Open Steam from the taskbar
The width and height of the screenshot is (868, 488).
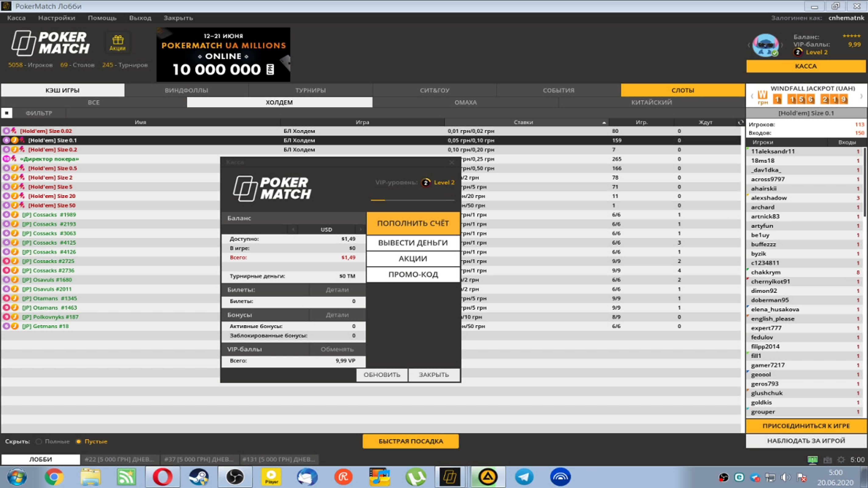tap(199, 477)
